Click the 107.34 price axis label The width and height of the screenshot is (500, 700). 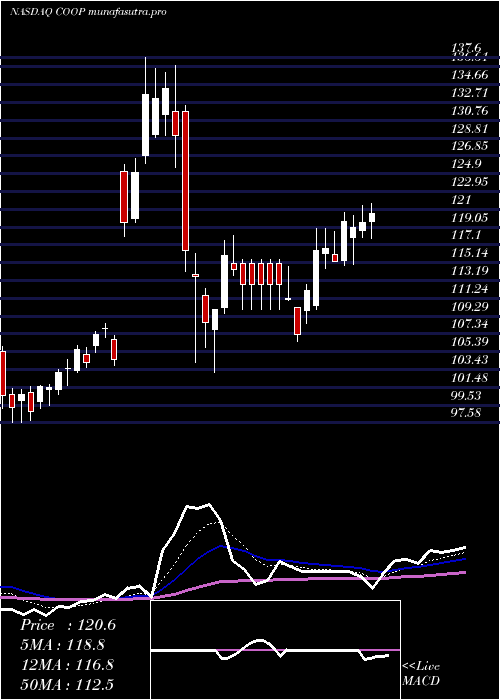[470, 324]
